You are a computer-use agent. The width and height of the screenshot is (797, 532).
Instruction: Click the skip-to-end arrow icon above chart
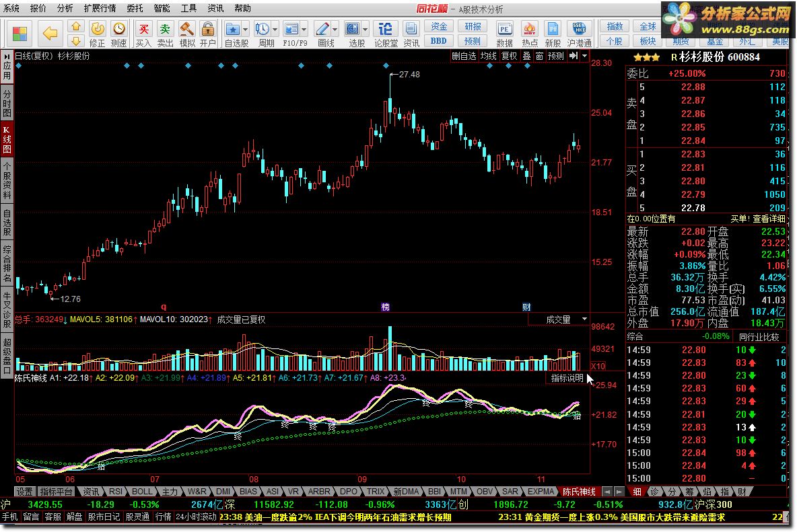click(574, 56)
